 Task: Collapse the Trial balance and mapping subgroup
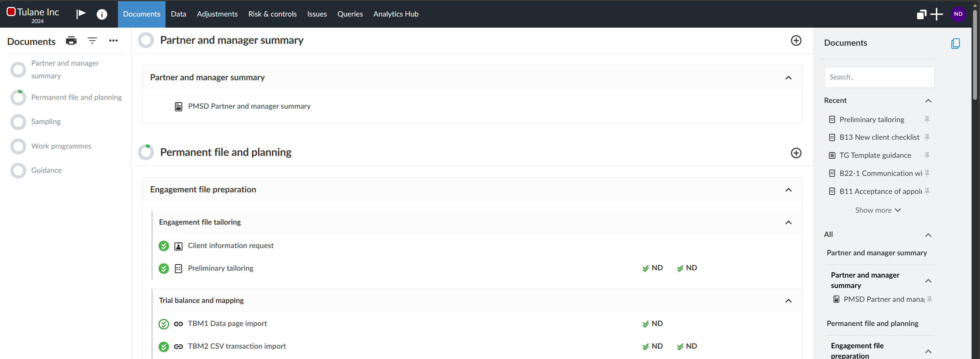click(788, 301)
